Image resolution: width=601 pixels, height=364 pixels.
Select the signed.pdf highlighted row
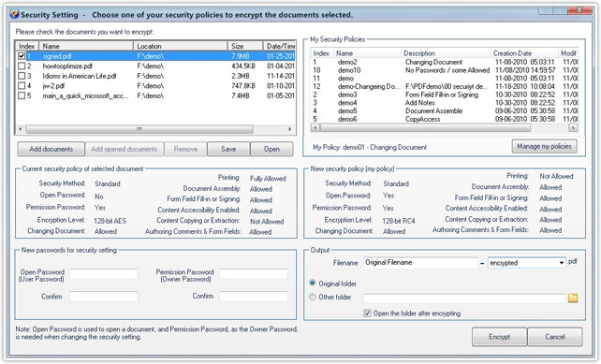tap(155, 56)
